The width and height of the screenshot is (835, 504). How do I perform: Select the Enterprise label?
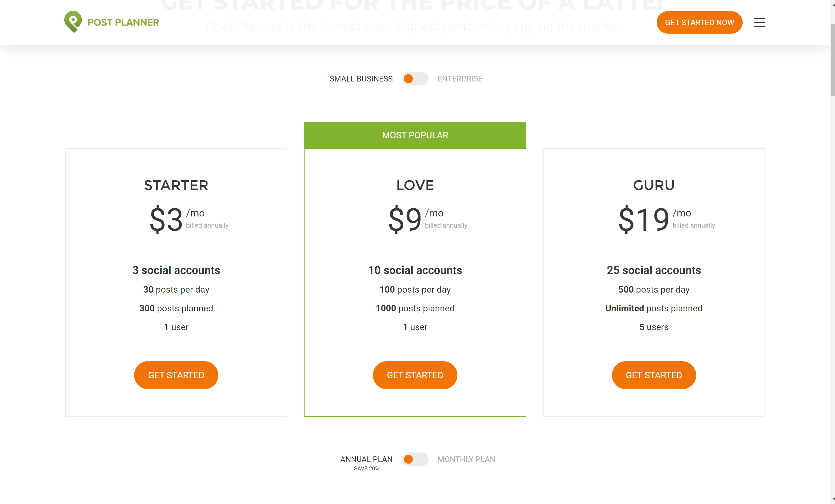coord(460,79)
